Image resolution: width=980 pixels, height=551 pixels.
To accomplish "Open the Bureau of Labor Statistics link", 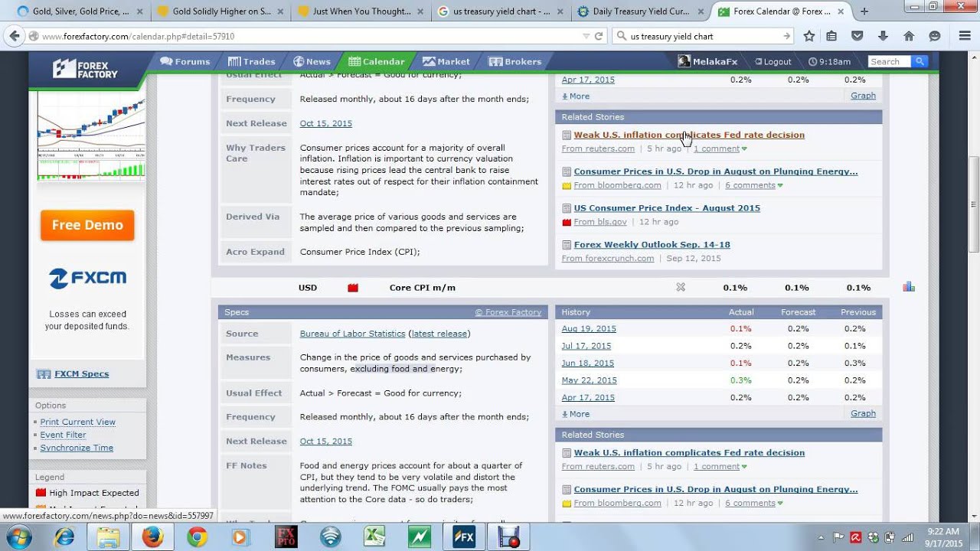I will [x=352, y=334].
